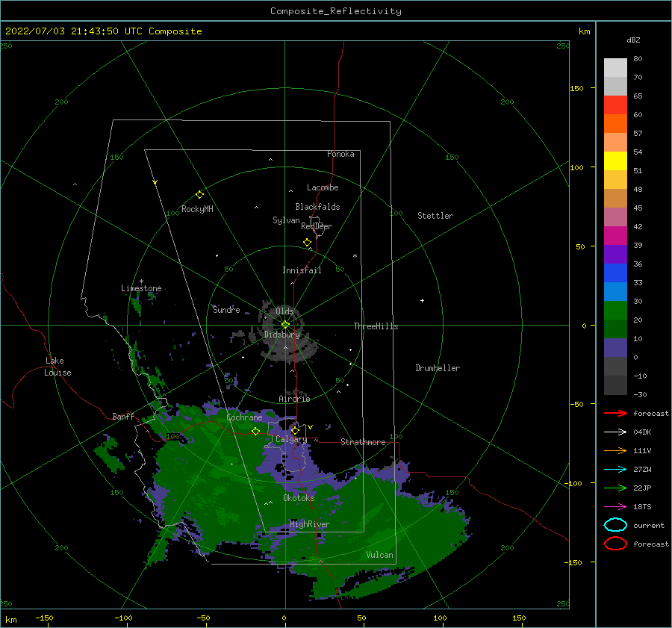Viewport: 672px width, 628px height.
Task: Pick the bright red swatch in dBZ scale
Action: point(615,105)
